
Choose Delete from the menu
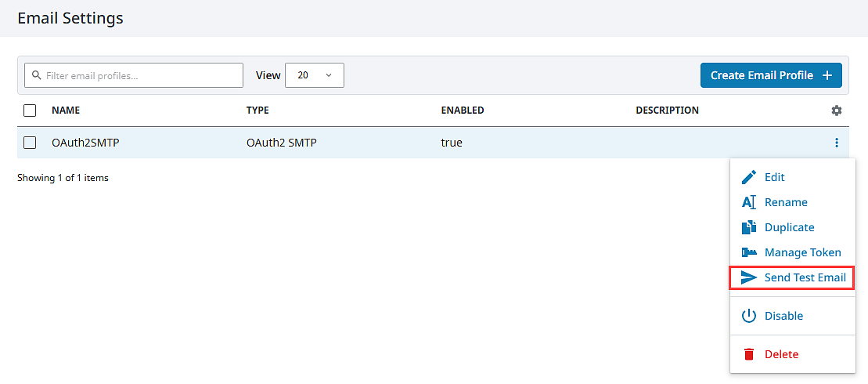[x=791, y=354]
